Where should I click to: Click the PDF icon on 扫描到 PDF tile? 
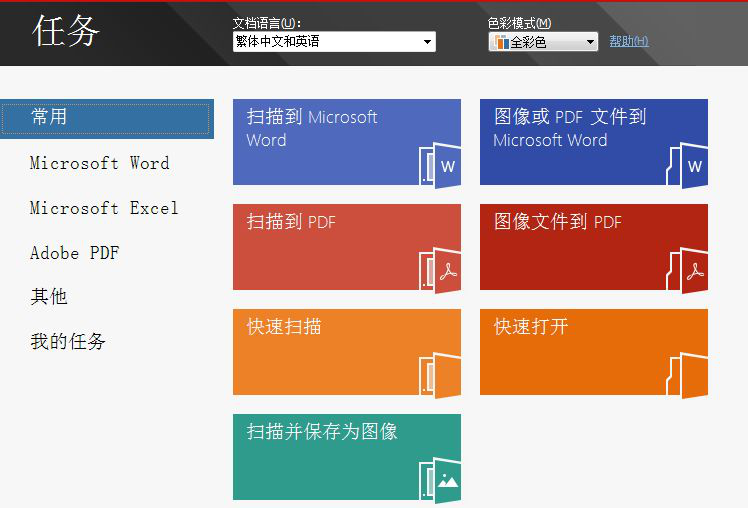click(440, 270)
